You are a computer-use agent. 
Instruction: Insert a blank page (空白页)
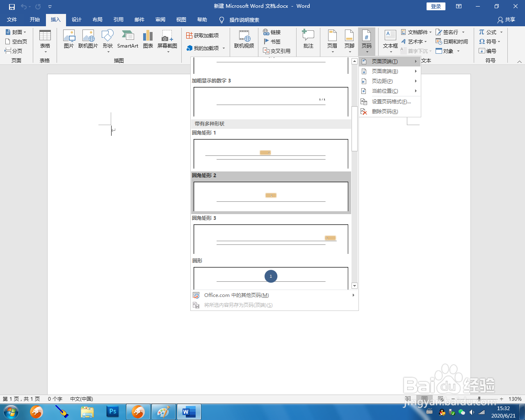[x=14, y=41]
